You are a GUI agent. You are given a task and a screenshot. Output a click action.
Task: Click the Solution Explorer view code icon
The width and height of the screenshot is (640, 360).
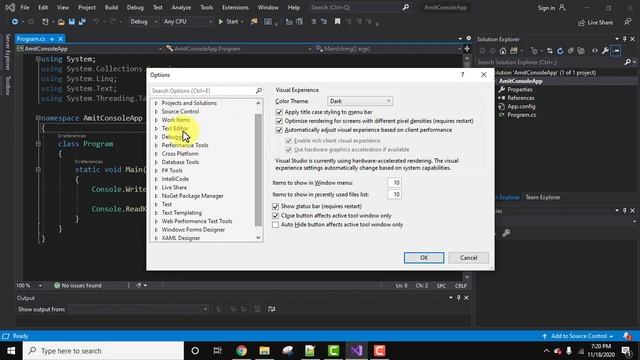pos(595,51)
